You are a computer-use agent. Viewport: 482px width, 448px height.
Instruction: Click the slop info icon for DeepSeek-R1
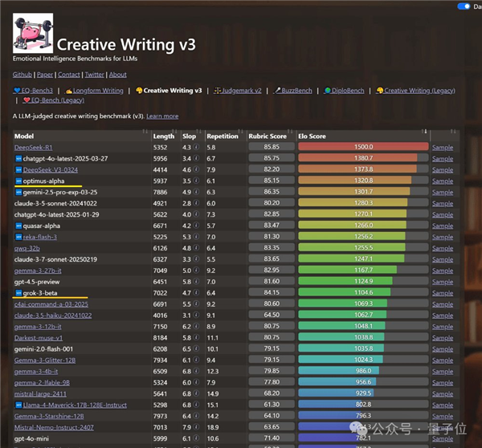[195, 148]
